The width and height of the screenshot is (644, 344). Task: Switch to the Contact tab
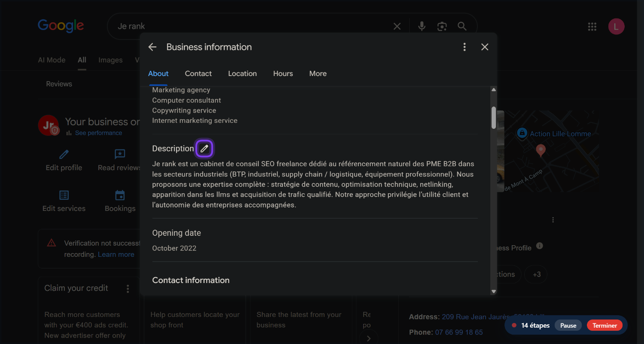pos(198,74)
